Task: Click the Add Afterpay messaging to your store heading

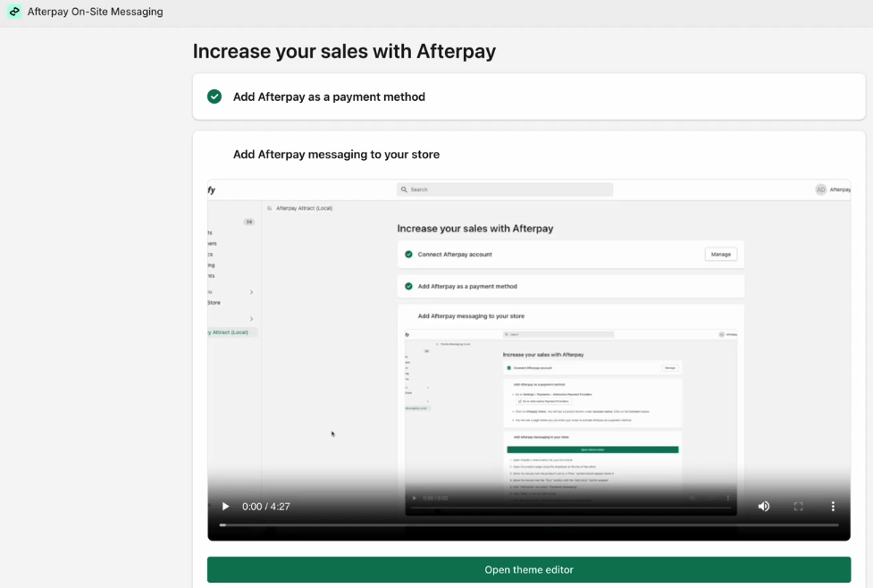Action: 336,155
